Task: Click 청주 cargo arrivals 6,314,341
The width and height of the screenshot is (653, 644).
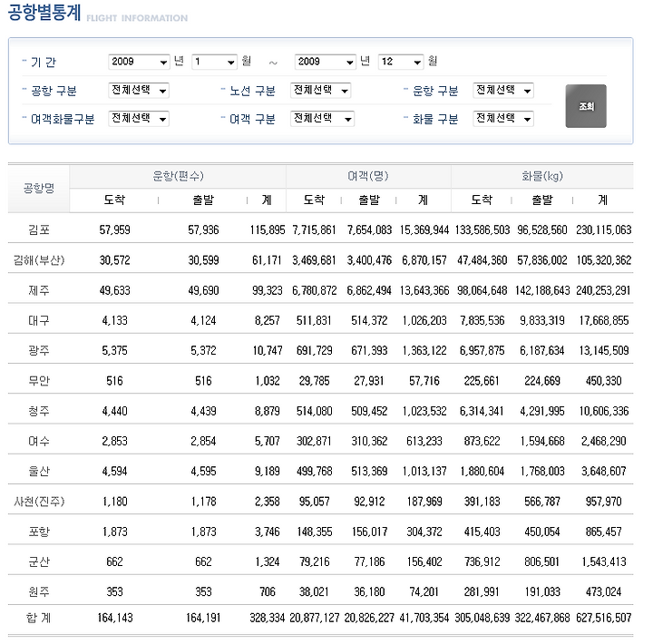Action: (x=482, y=412)
